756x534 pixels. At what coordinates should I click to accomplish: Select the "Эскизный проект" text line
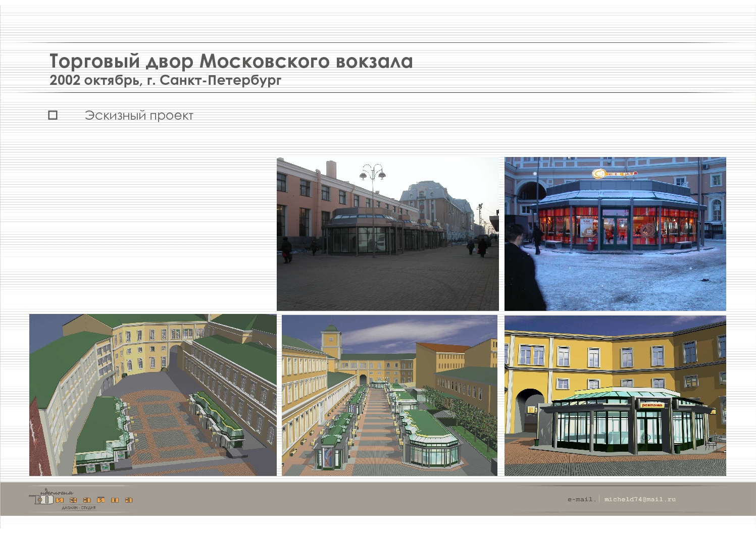139,116
